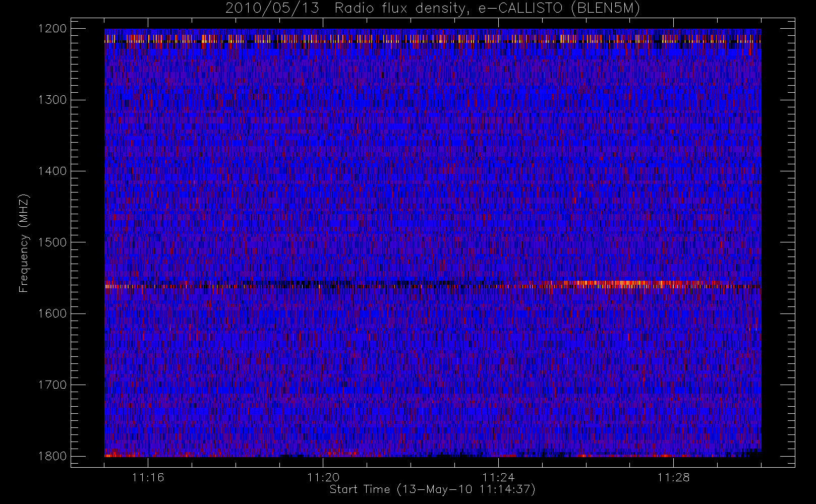Click the 11:20 time tick label

(323, 477)
